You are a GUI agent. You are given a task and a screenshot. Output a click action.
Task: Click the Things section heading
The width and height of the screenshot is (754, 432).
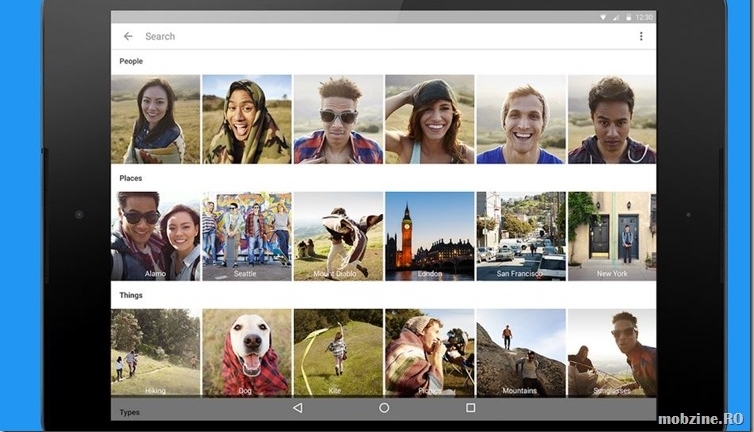click(x=131, y=295)
